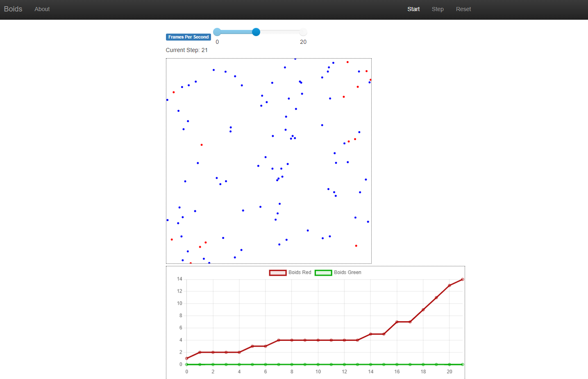Click the green data point at step 21
Image resolution: width=588 pixels, height=379 pixels.
pyautogui.click(x=463, y=364)
